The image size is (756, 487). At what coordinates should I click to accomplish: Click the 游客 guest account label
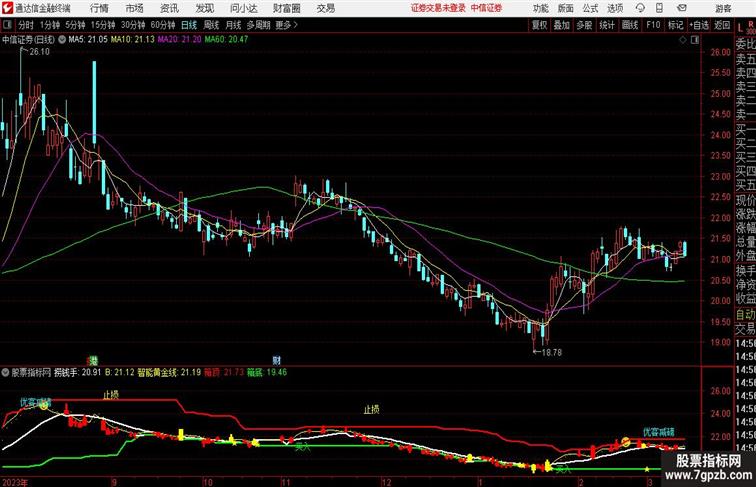723,9
